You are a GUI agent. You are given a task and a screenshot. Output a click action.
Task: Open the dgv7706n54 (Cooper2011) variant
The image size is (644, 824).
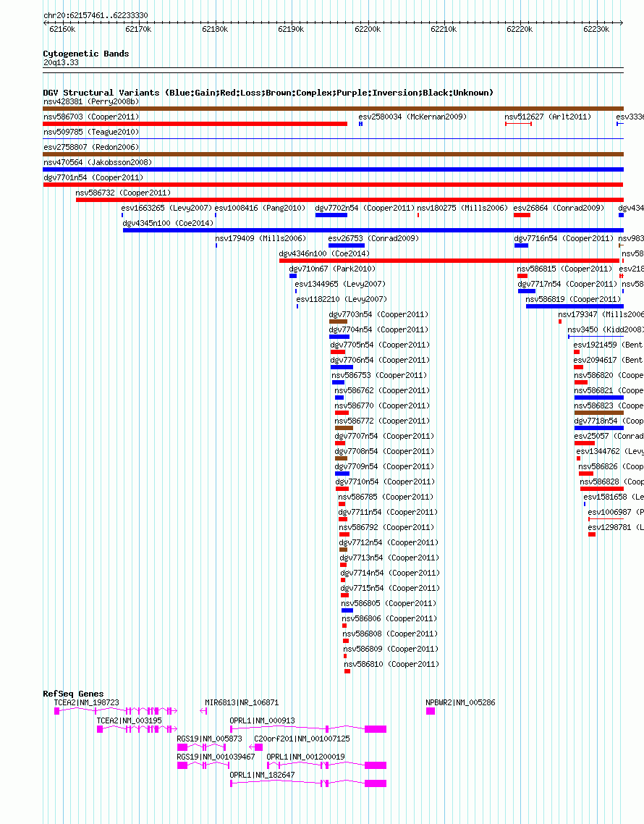tap(381, 361)
